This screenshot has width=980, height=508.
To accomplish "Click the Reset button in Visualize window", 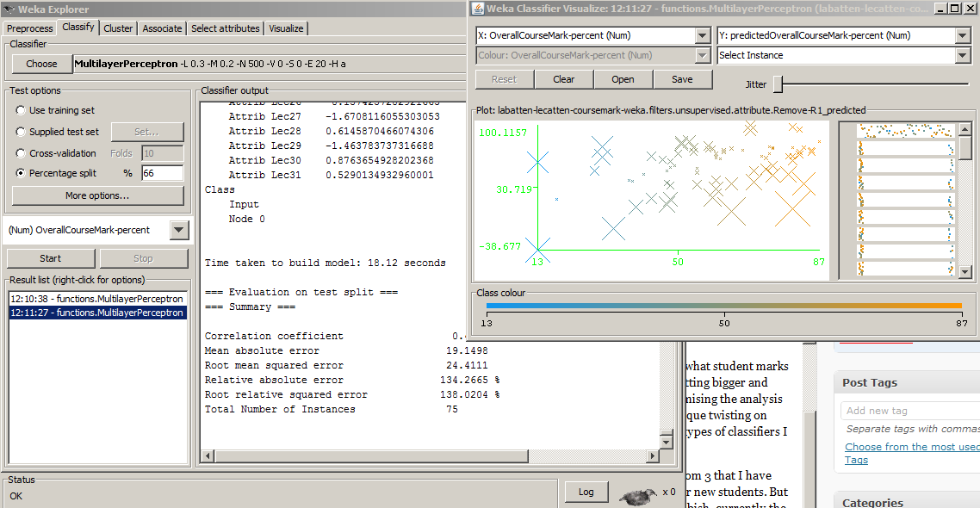I will (505, 79).
